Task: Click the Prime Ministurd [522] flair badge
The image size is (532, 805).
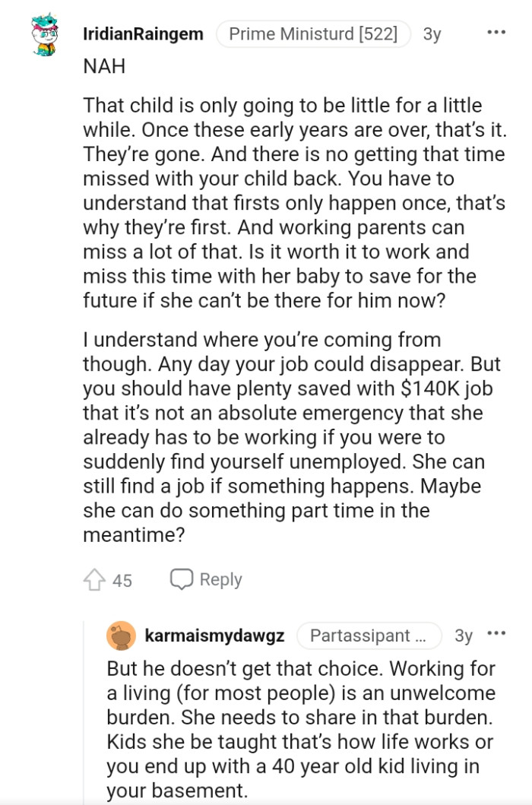Action: (x=313, y=33)
